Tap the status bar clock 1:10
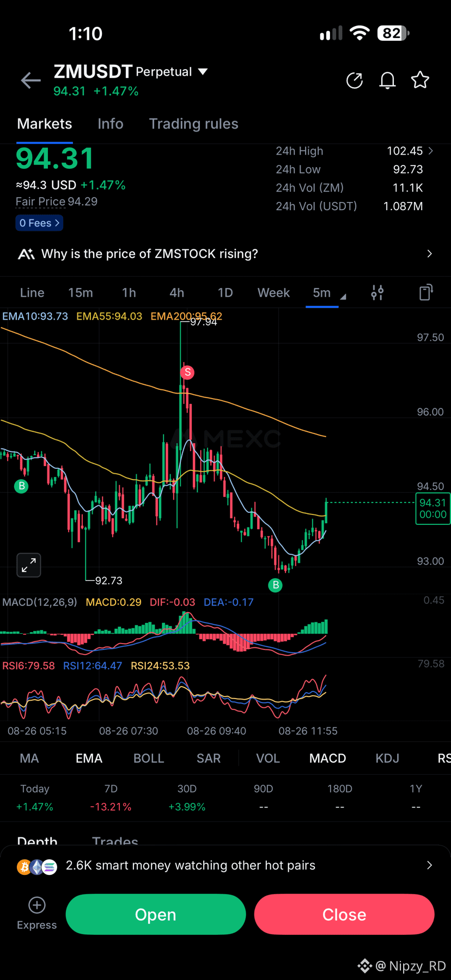 point(86,34)
